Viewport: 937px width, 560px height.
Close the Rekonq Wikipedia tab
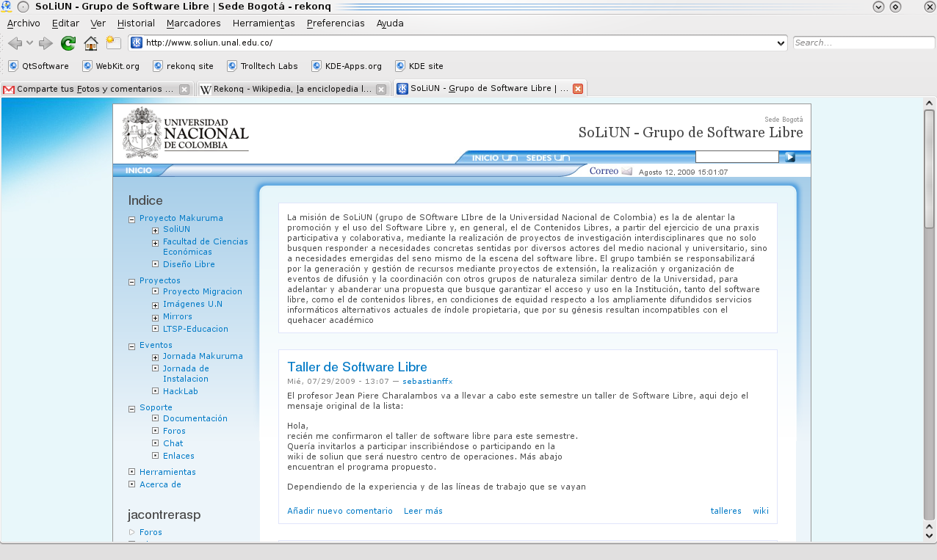381,90
